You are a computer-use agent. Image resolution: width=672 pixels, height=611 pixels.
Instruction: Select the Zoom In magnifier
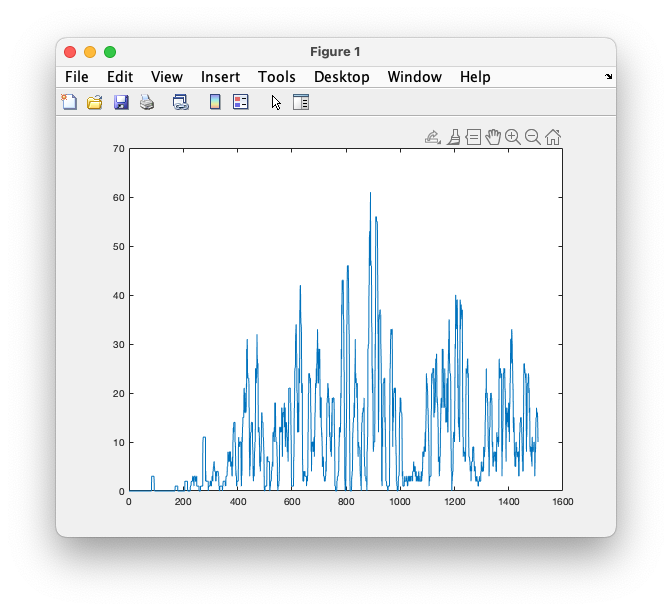pos(513,137)
